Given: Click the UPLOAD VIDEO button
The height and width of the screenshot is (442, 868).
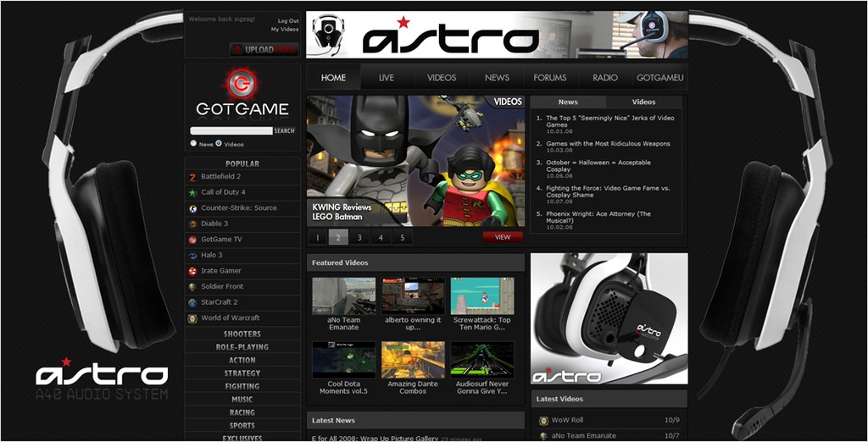Looking at the screenshot, I should coord(264,49).
